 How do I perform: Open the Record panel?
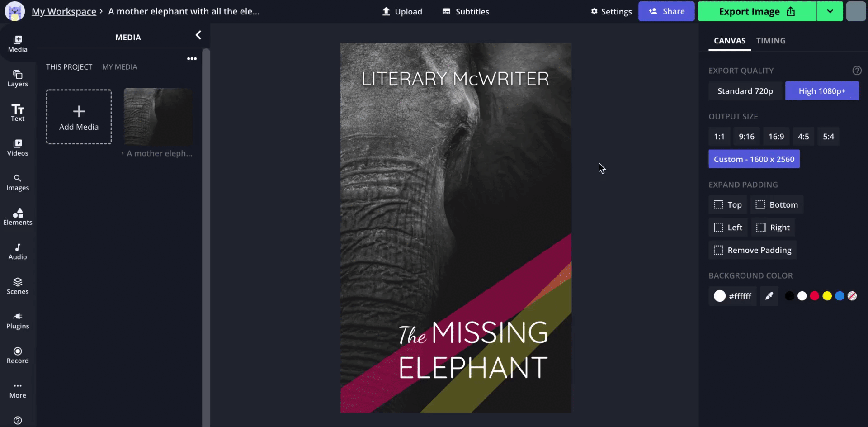pos(18,355)
